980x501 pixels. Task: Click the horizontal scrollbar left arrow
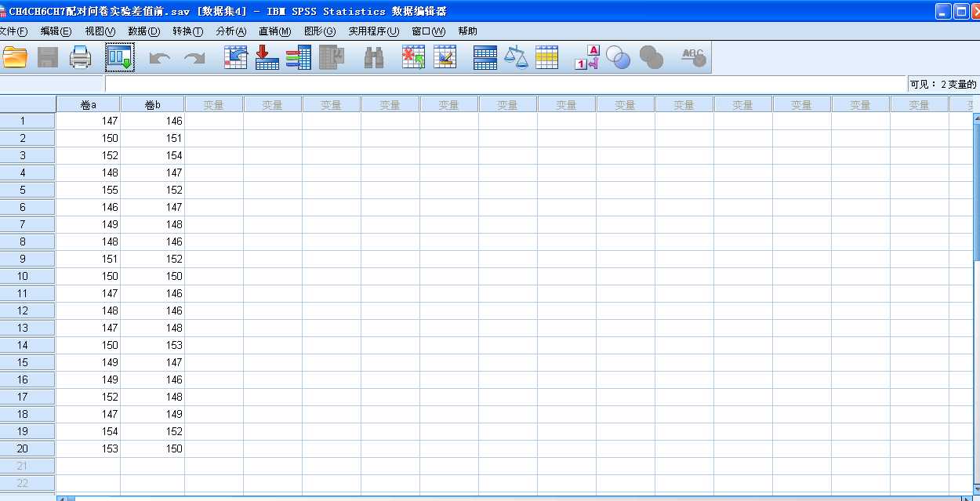(x=63, y=499)
